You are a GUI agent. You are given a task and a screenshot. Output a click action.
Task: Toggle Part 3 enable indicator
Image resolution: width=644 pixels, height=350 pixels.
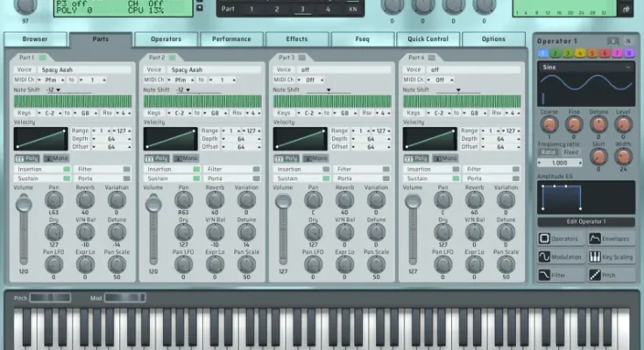(302, 58)
